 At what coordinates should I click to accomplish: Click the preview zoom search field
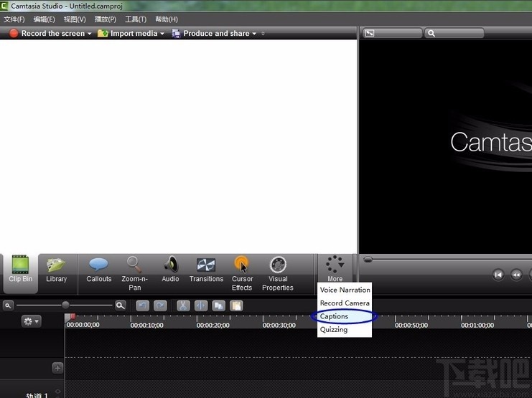(x=454, y=33)
